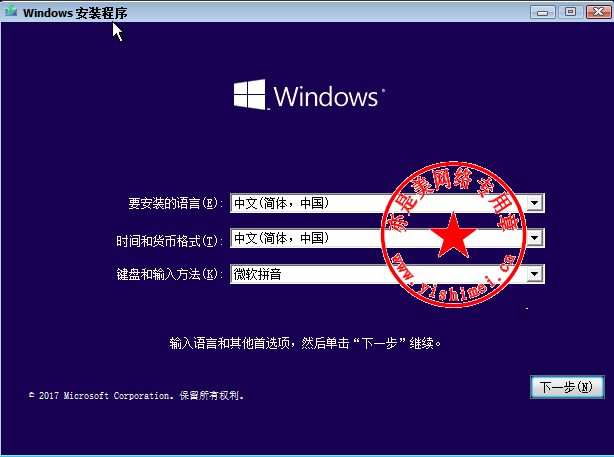The width and height of the screenshot is (614, 457).
Task: Click the four-pane Windows logo
Action: click(249, 95)
